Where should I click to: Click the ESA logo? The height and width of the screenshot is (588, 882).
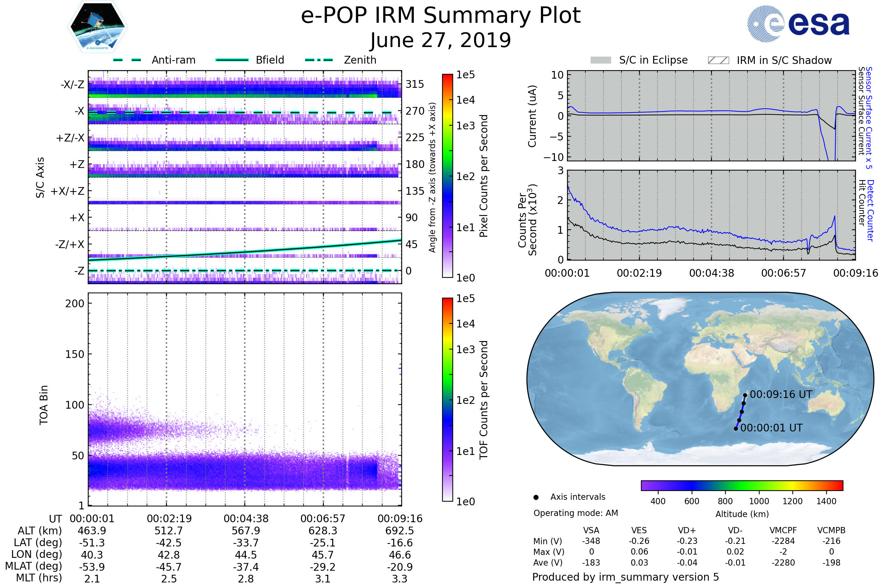[798, 24]
